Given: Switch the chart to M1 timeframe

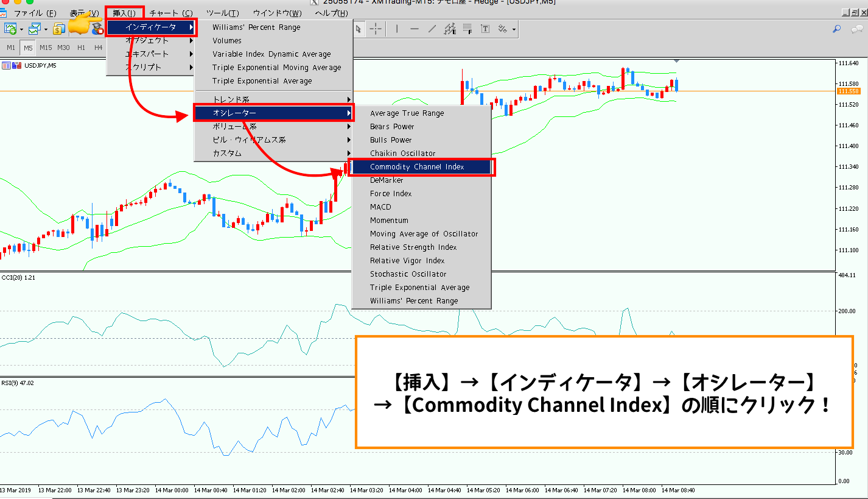Looking at the screenshot, I should point(11,48).
